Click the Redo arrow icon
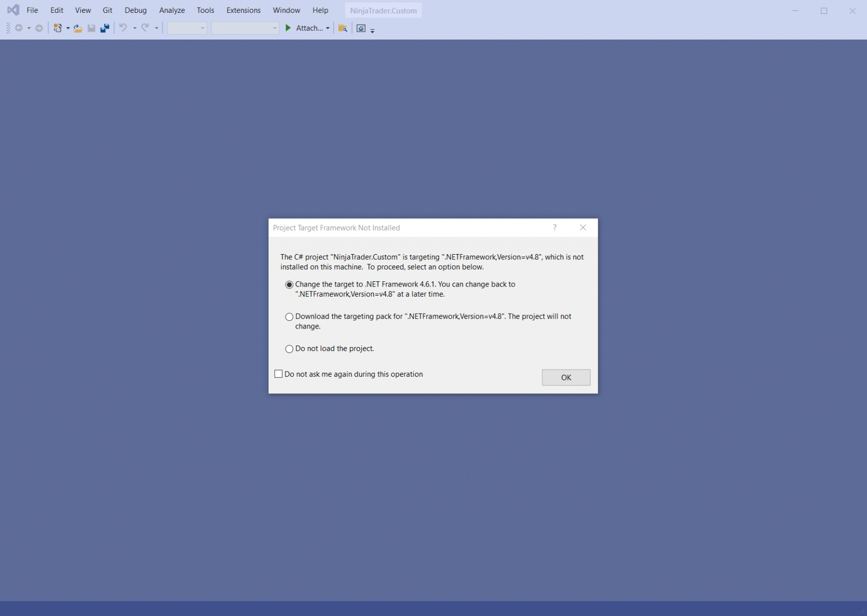This screenshot has width=867, height=616. point(145,28)
